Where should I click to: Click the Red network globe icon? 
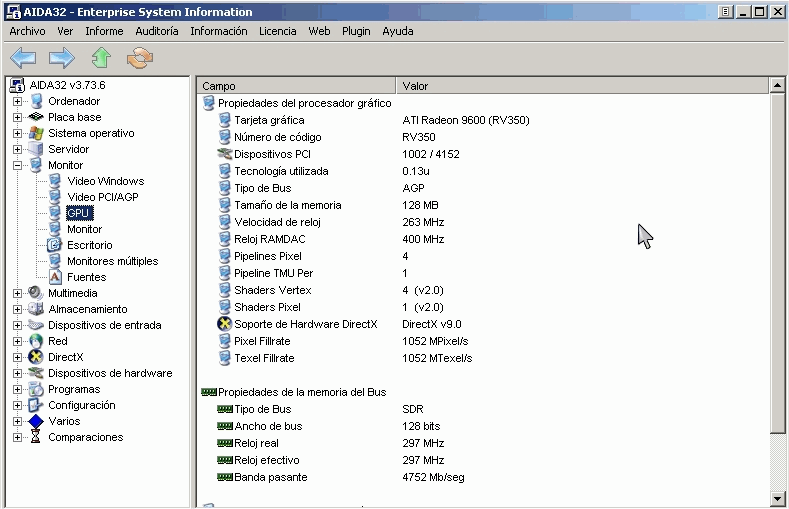coord(36,341)
